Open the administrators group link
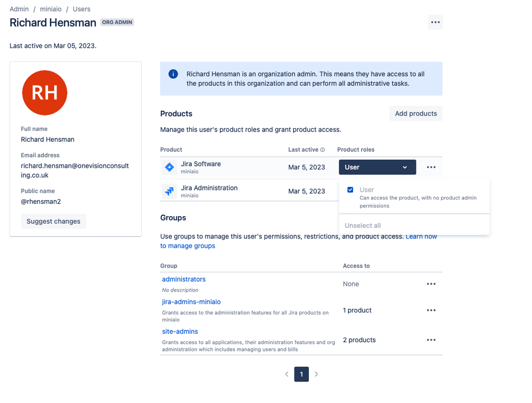 coord(184,279)
